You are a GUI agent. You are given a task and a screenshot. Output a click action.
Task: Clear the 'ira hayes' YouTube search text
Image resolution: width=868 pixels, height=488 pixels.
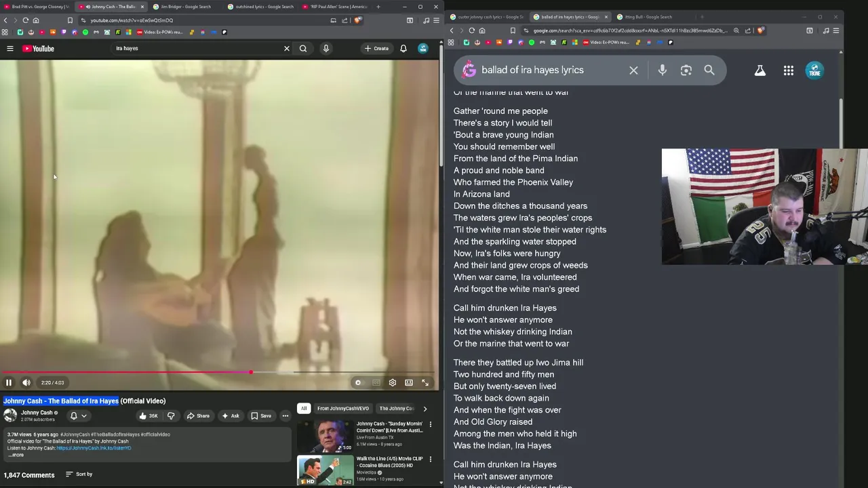(x=286, y=49)
